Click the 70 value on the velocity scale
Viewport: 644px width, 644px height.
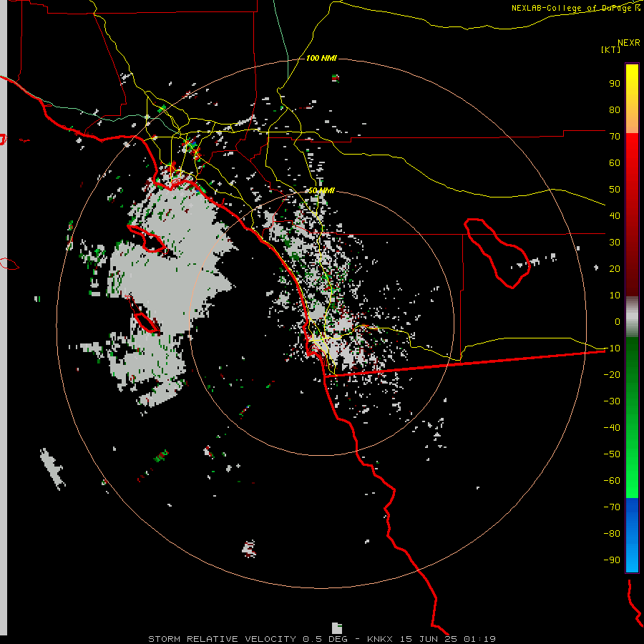(615, 137)
